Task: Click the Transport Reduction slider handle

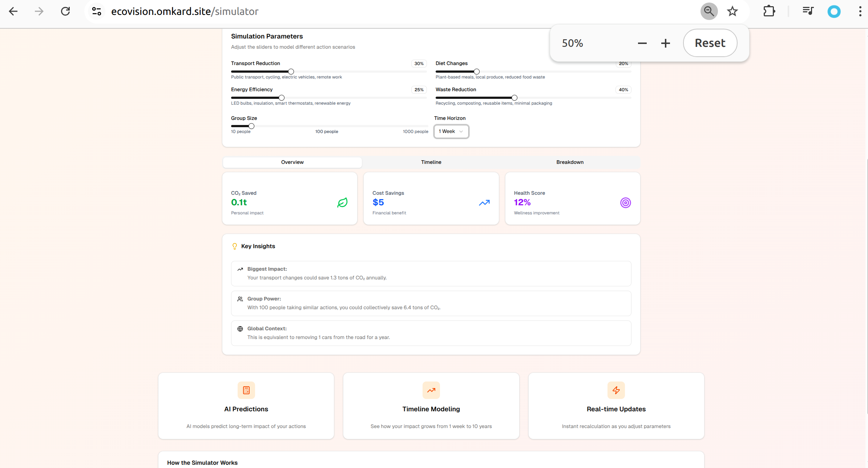Action: 291,72
